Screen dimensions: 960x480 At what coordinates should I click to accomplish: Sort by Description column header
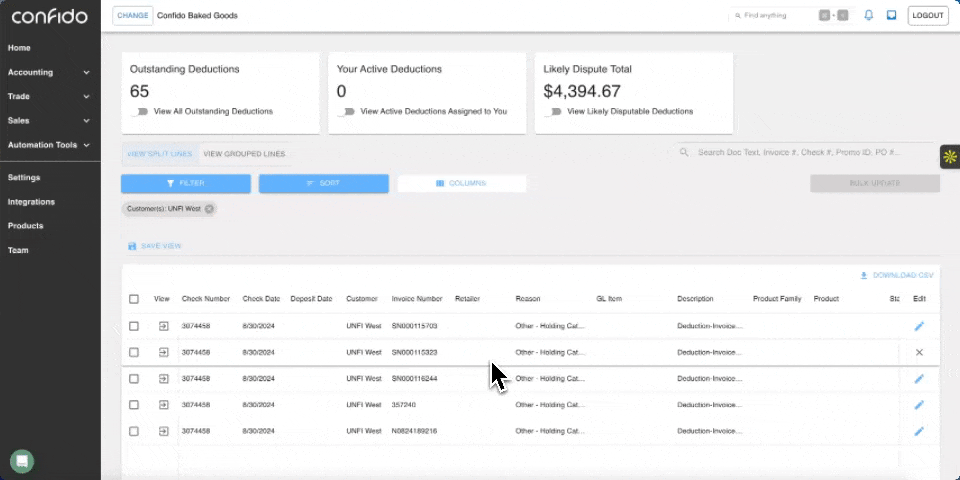pyautogui.click(x=695, y=299)
